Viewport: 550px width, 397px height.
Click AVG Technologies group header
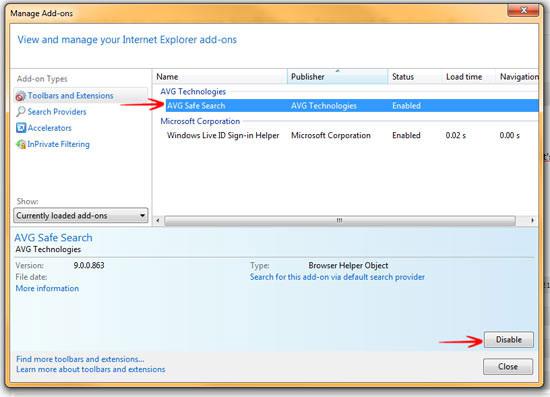pos(193,92)
